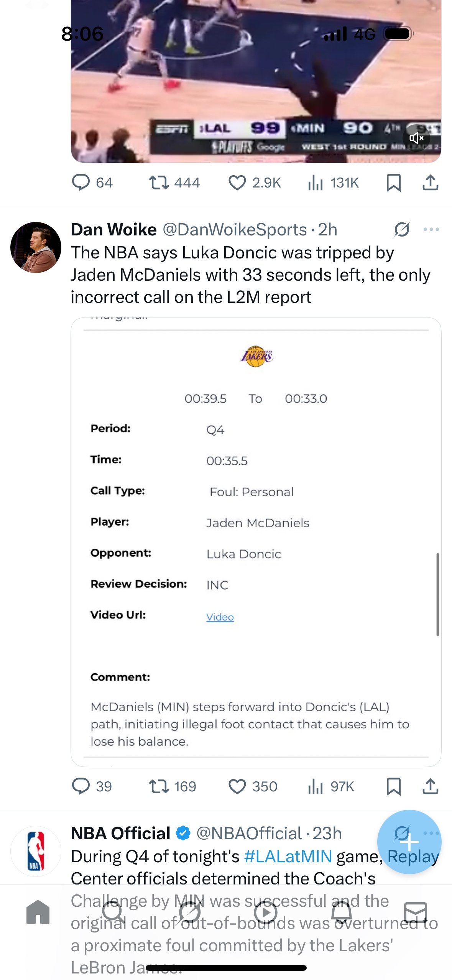Share the video tweet via upload icon
This screenshot has width=452, height=980.
click(430, 183)
